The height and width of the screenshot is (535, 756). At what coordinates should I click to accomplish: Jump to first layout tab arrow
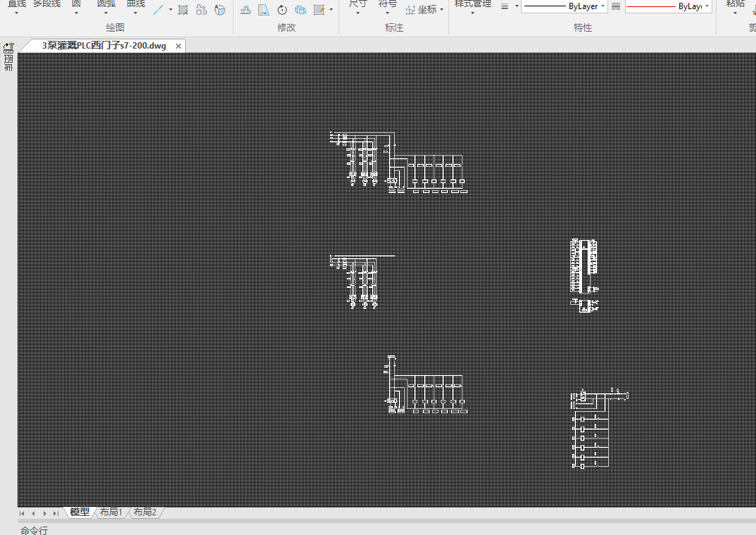point(22,514)
